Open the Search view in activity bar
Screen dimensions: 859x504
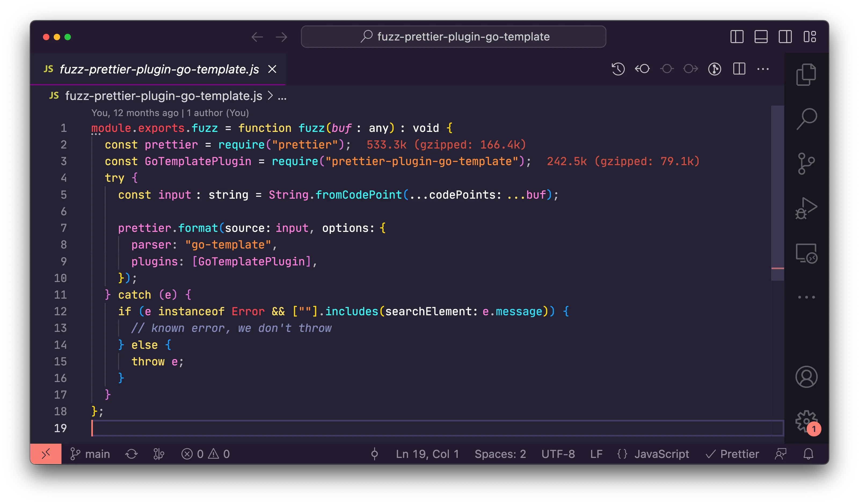click(x=806, y=118)
